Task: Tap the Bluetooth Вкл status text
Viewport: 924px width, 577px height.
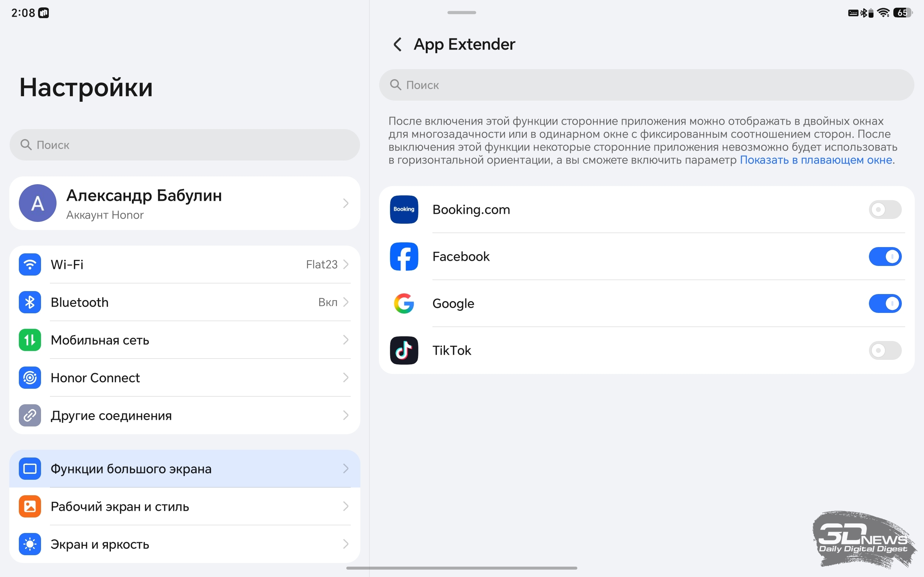Action: (327, 302)
